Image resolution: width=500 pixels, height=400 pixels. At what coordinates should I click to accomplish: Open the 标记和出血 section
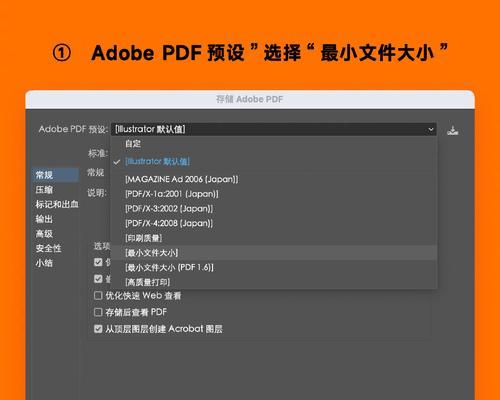point(57,204)
